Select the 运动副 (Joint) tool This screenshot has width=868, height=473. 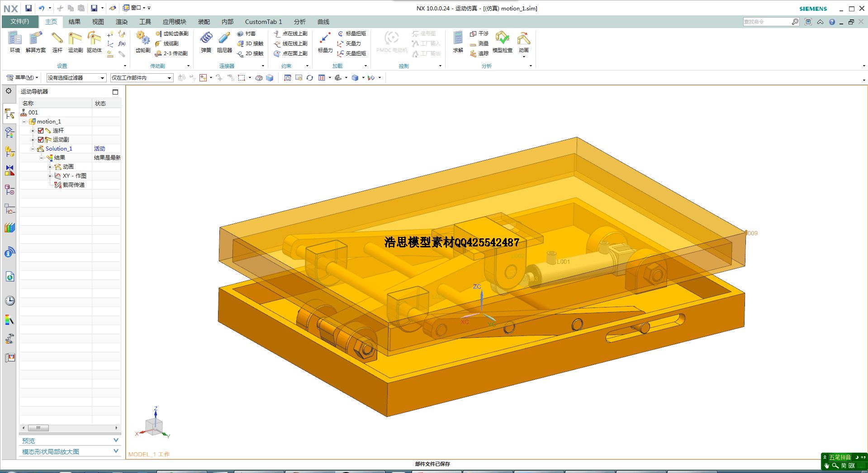tap(75, 42)
